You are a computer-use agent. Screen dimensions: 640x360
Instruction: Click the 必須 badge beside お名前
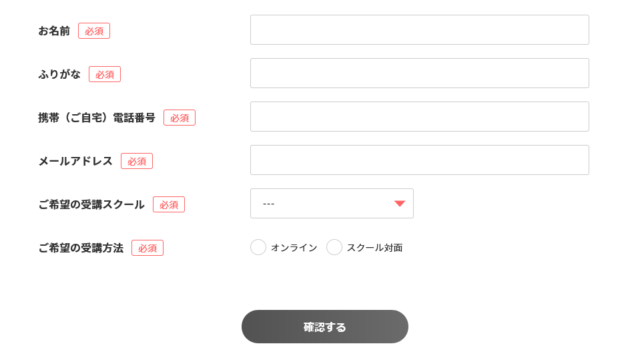94,31
